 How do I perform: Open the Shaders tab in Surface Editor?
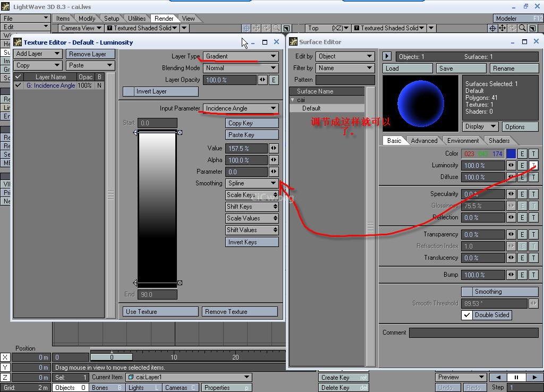click(x=499, y=141)
